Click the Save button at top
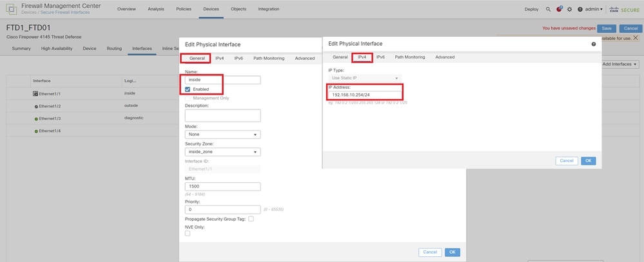This screenshot has width=644, height=262. tap(607, 28)
